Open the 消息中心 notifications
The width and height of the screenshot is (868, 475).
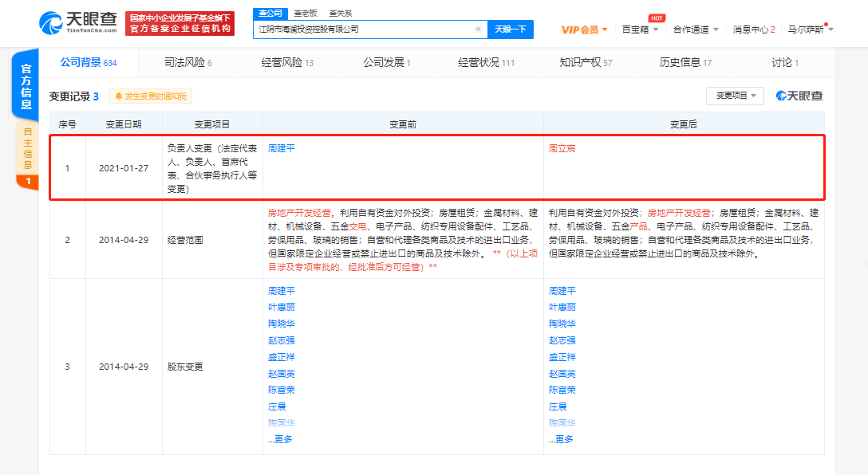(754, 29)
